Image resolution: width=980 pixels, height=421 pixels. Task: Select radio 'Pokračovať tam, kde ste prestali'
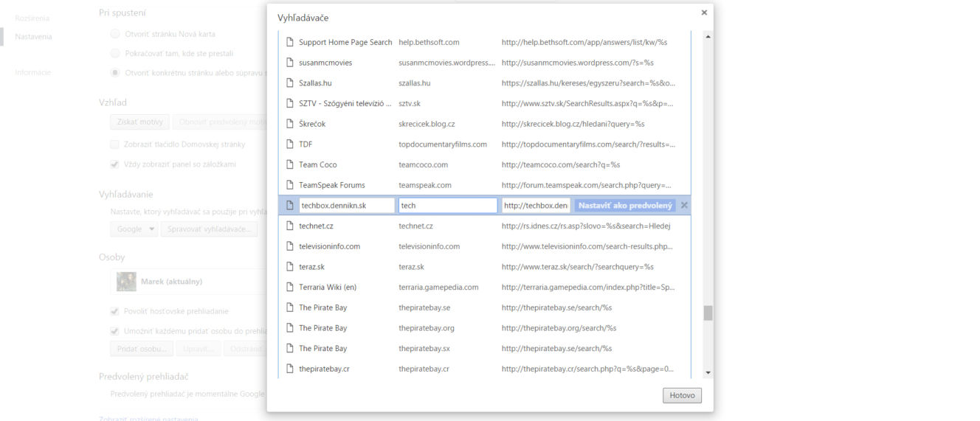click(115, 53)
